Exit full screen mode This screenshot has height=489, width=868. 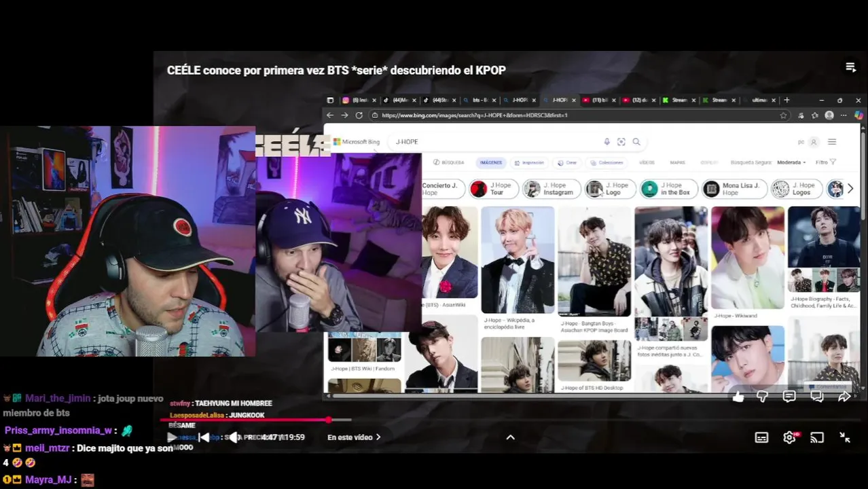tap(845, 438)
